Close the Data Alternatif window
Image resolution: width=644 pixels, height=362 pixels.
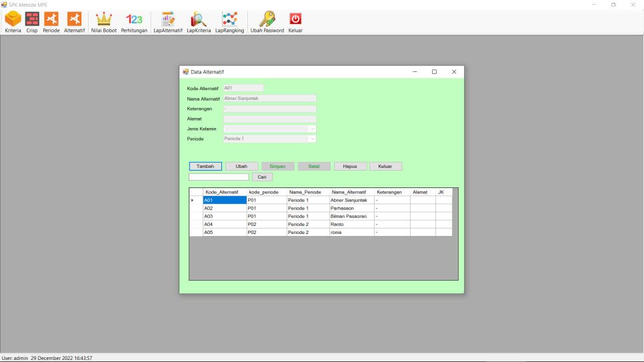coord(454,71)
